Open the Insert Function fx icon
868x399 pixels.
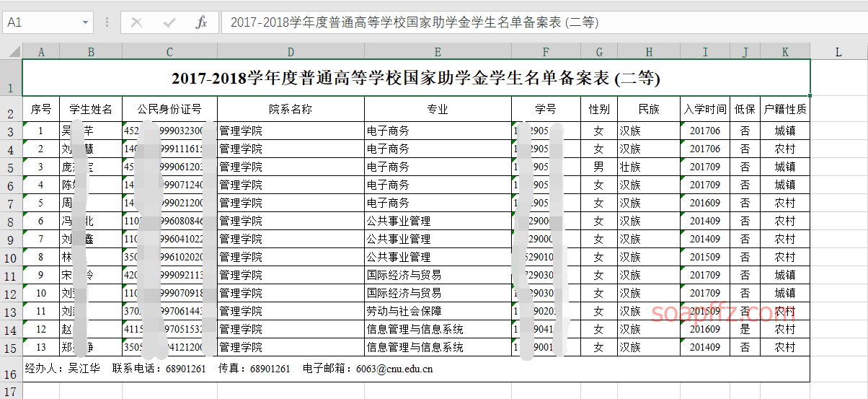pos(202,22)
